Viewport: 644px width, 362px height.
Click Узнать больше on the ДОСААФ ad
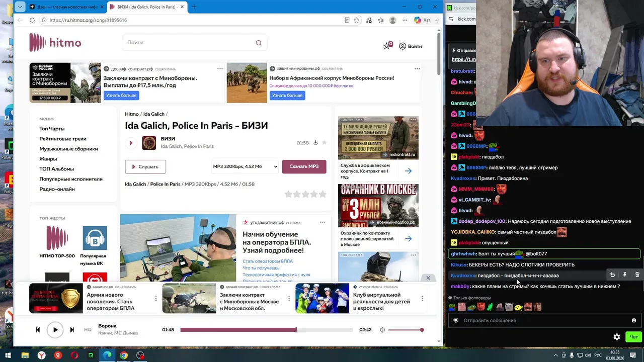click(x=121, y=96)
